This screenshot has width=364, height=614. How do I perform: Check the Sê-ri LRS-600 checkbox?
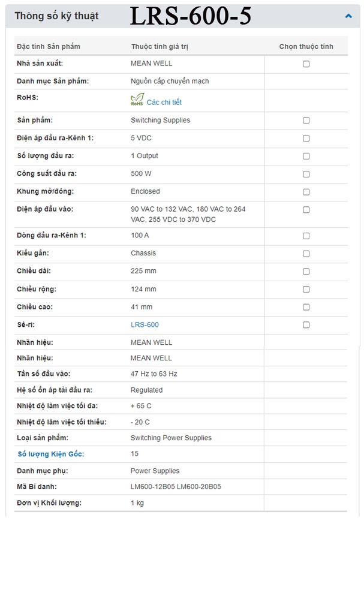(x=306, y=325)
